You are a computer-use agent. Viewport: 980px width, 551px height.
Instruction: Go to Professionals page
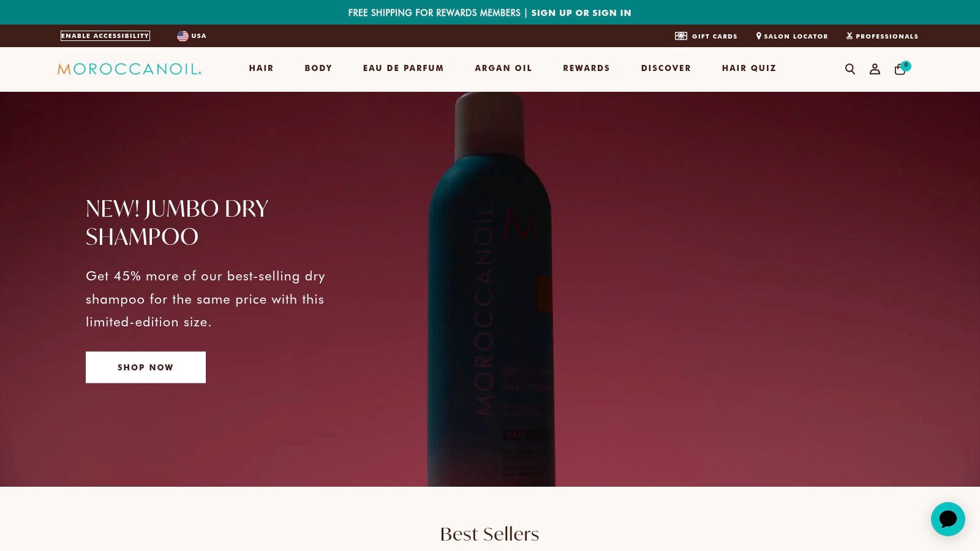coord(882,36)
